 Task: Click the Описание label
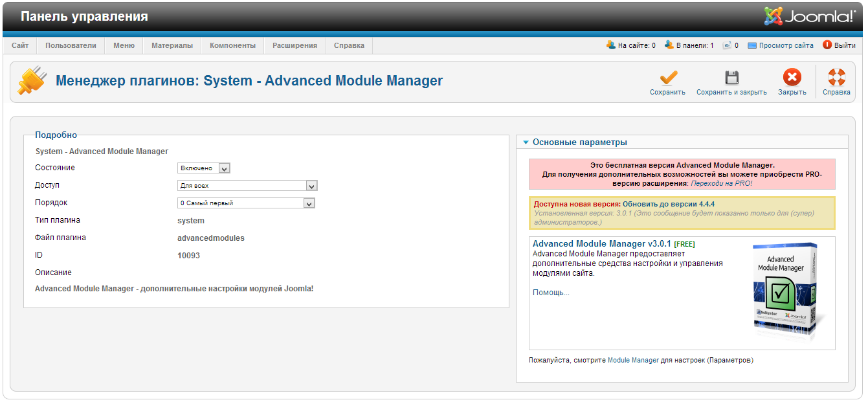[53, 273]
